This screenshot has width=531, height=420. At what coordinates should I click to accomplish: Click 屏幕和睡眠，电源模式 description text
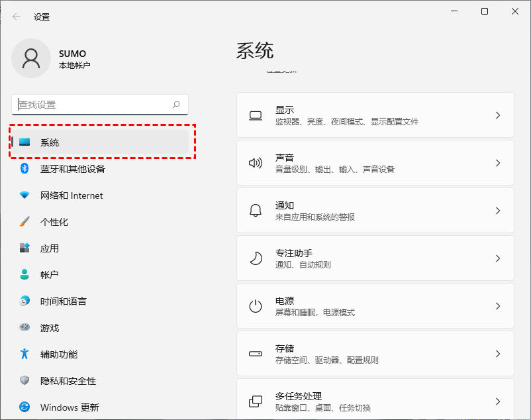[315, 312]
